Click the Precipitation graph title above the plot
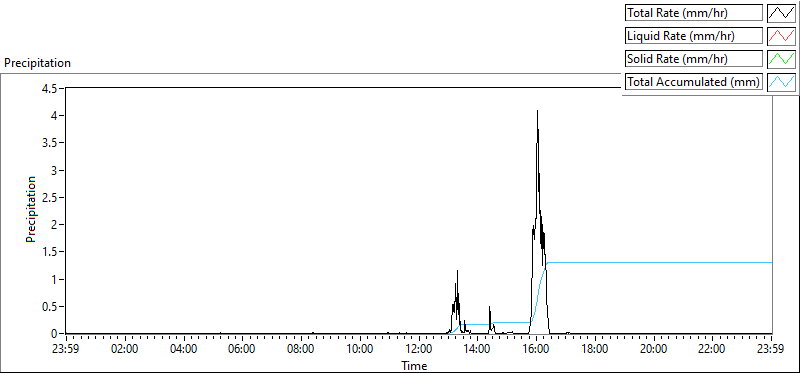The image size is (800, 373). (37, 63)
